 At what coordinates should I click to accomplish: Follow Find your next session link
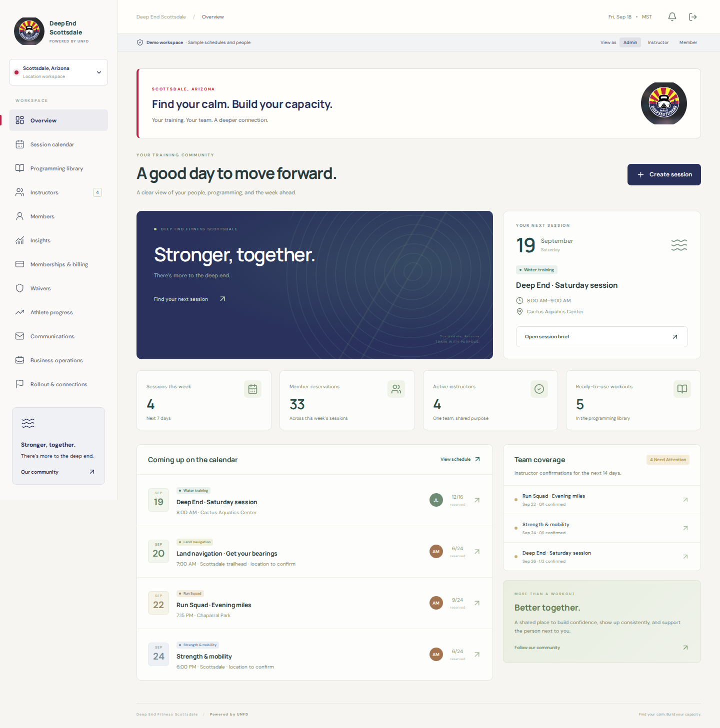(x=189, y=299)
